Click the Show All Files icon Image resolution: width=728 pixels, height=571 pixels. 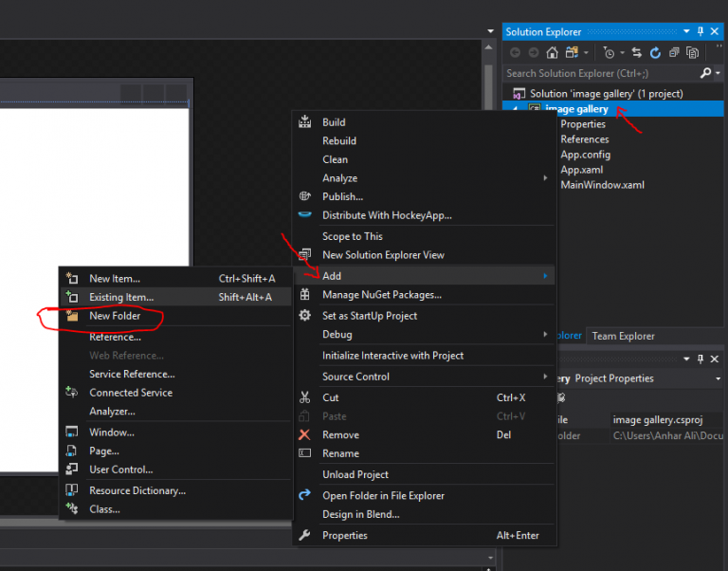(693, 53)
